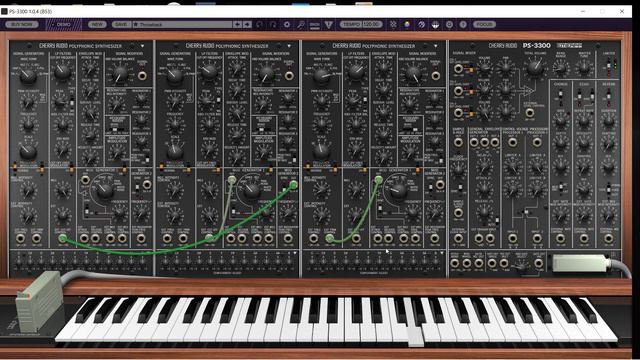The height and width of the screenshot is (360, 640).
Task: Open the Throwback preset selector
Action: click(x=182, y=24)
